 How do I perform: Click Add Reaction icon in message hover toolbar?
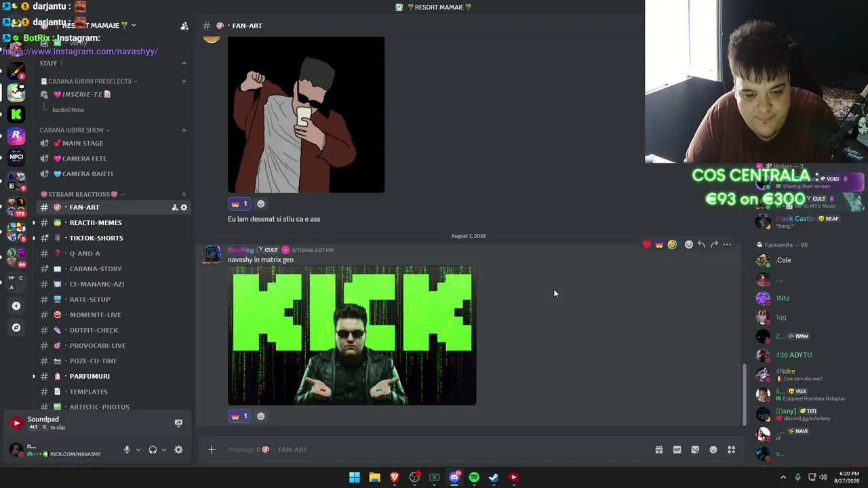point(688,245)
